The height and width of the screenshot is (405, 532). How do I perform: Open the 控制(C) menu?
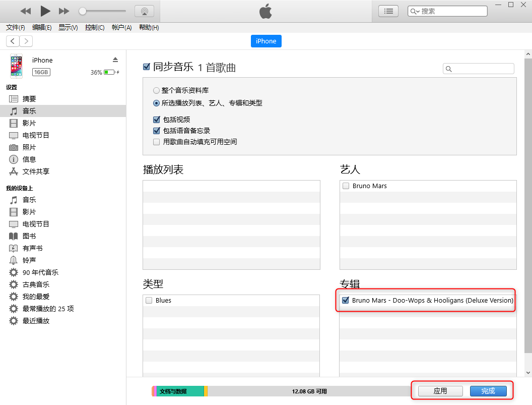[x=95, y=28]
